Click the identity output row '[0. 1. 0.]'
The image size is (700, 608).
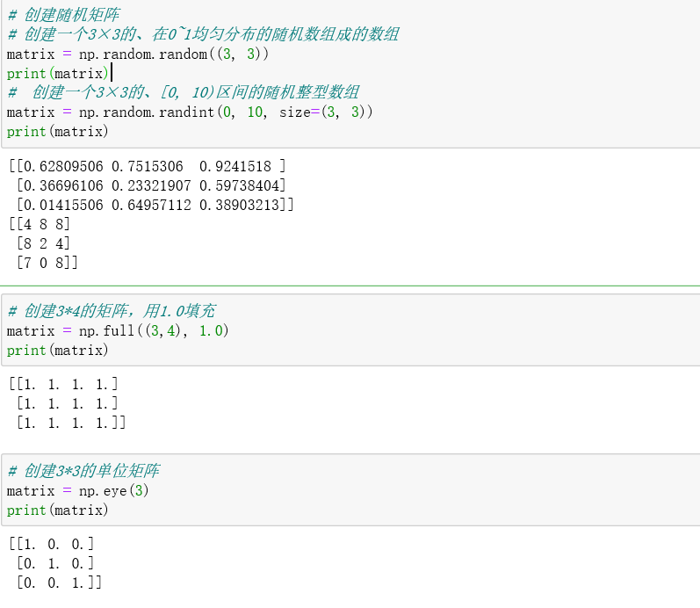coord(55,563)
